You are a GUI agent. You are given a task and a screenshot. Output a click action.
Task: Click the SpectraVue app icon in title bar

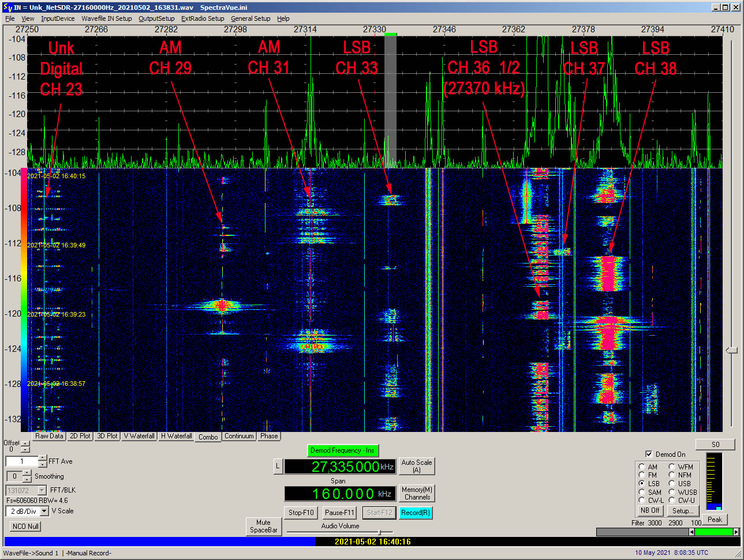point(8,7)
